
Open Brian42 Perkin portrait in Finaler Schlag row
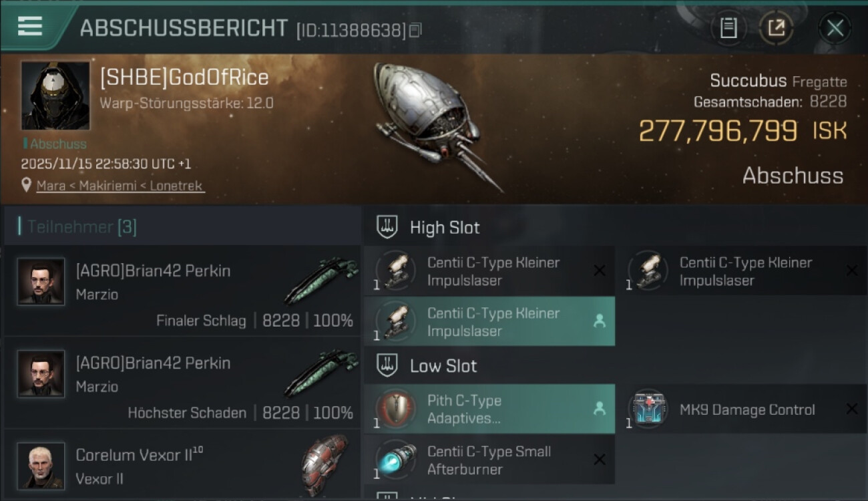click(x=41, y=282)
